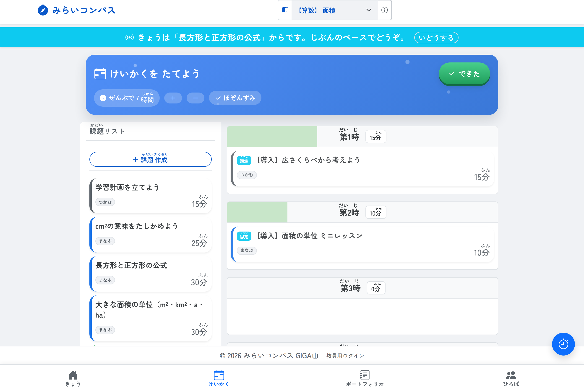
Task: Select the 学習計画を立てよう task card
Action: [x=150, y=196]
